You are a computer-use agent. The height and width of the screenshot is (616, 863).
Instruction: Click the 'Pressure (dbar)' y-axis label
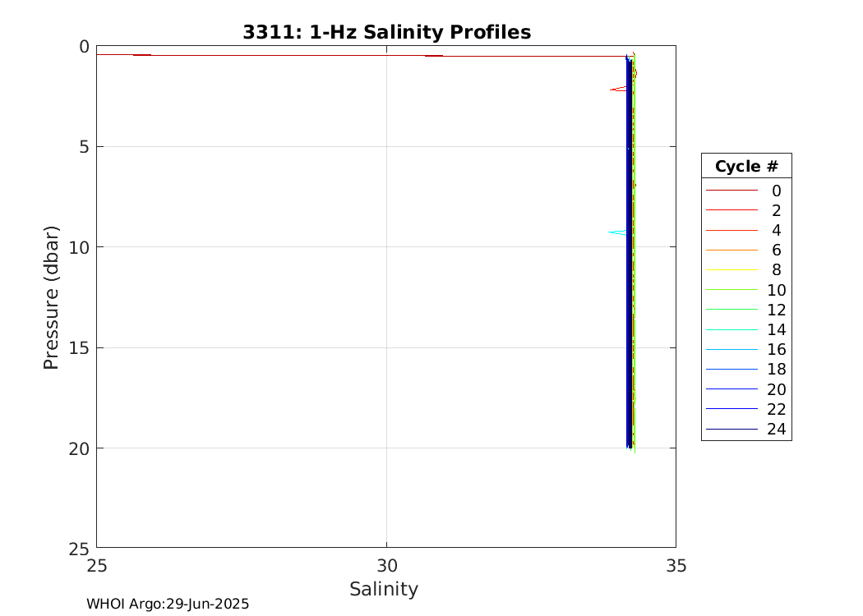click(51, 297)
